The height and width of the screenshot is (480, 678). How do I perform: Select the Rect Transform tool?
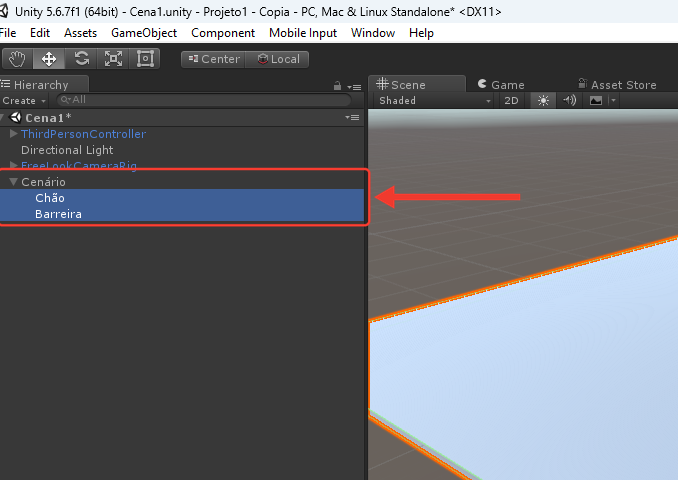pyautogui.click(x=145, y=59)
